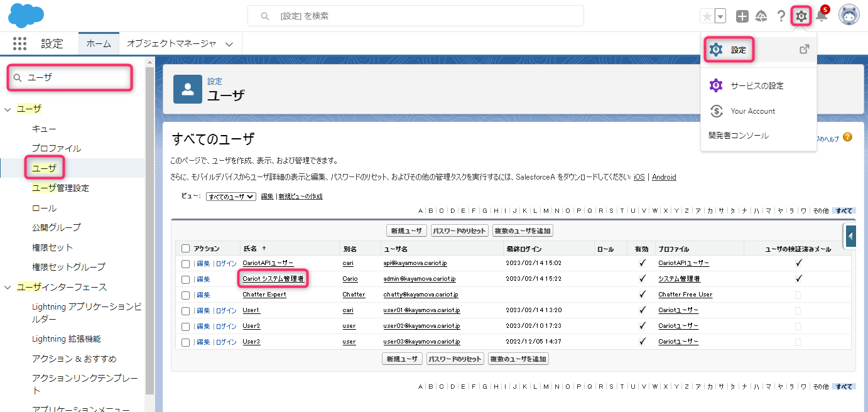Click the favorites star icon
Screen dimensions: 868x412
(707, 16)
